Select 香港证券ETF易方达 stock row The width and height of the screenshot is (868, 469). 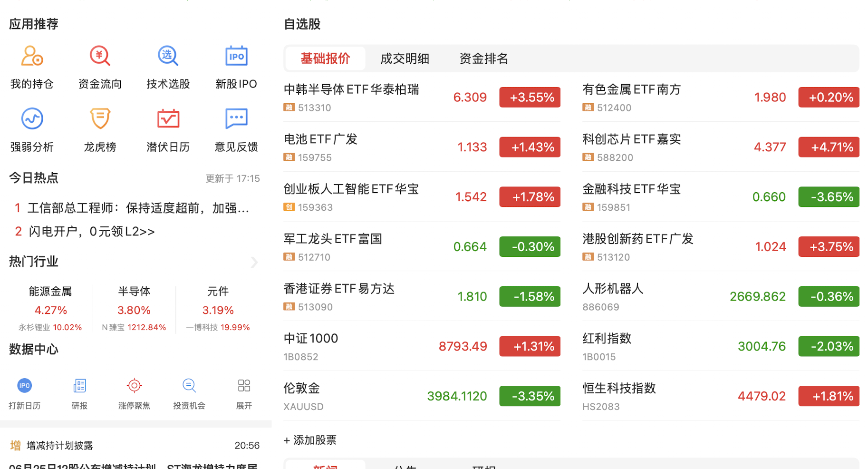tap(422, 296)
